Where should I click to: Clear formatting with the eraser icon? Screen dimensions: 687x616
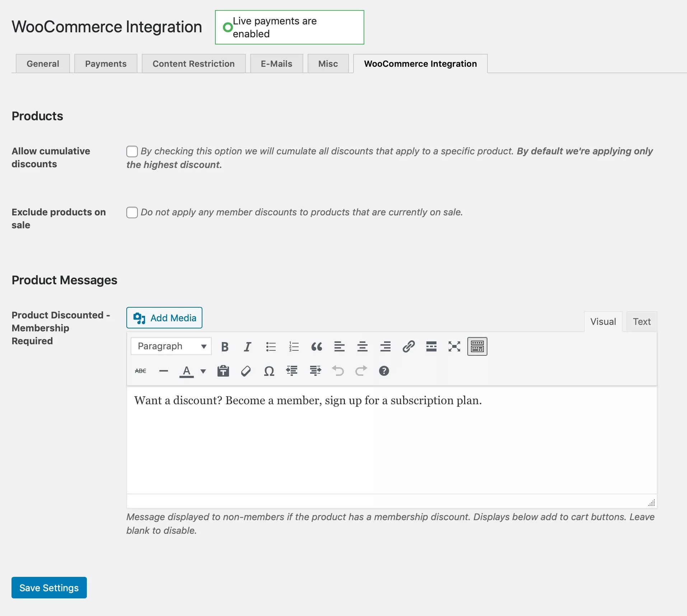point(246,371)
